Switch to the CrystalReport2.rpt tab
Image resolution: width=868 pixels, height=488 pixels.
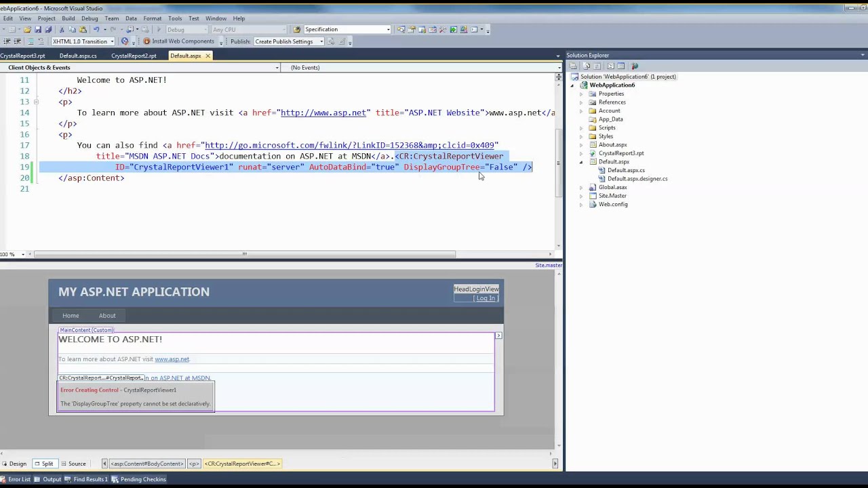[134, 56]
